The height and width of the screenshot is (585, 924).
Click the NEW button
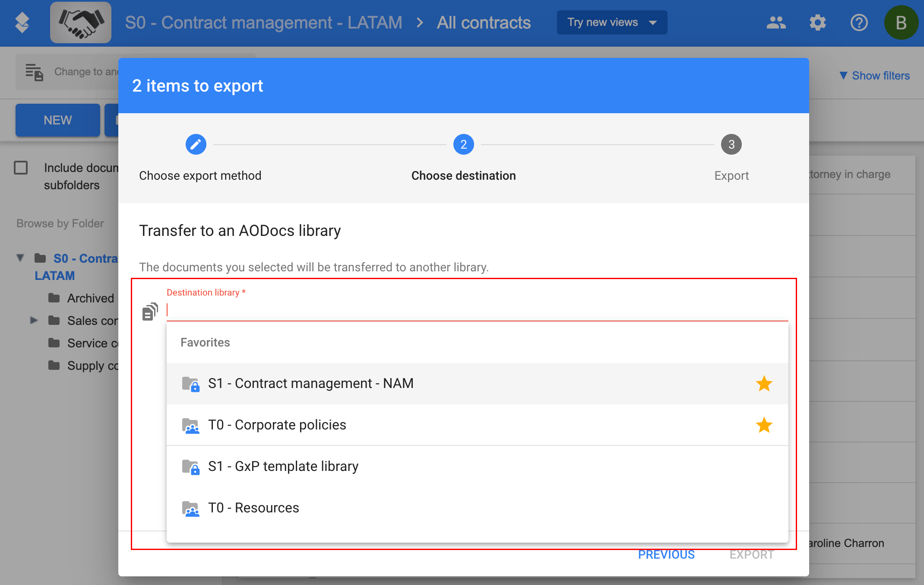(58, 120)
